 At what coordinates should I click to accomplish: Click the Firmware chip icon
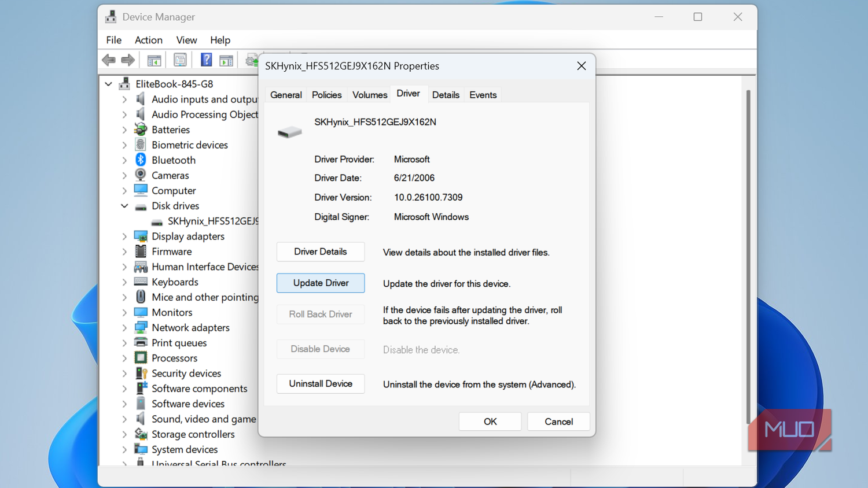pyautogui.click(x=140, y=251)
